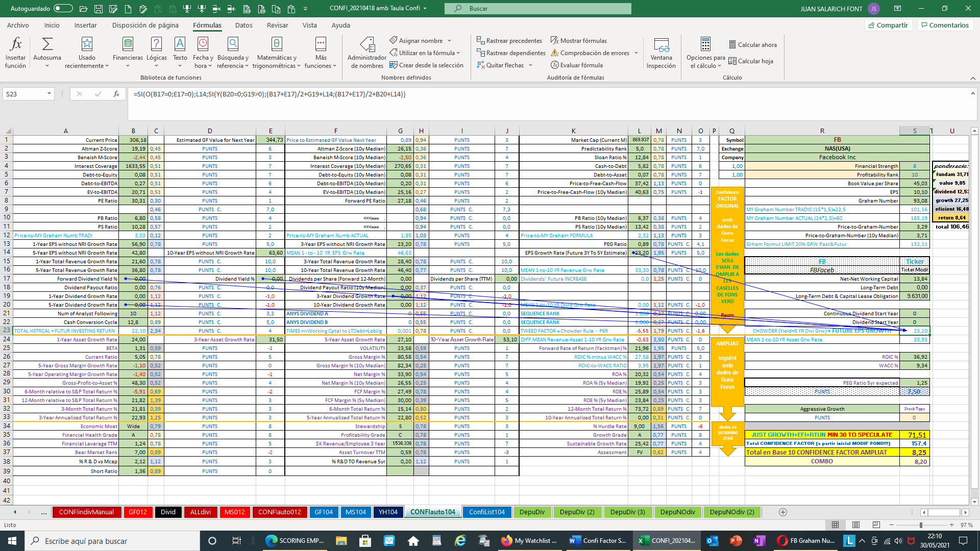Open the Fecha y hora functions
Viewport: 980px width, 551px height.
[x=203, y=52]
